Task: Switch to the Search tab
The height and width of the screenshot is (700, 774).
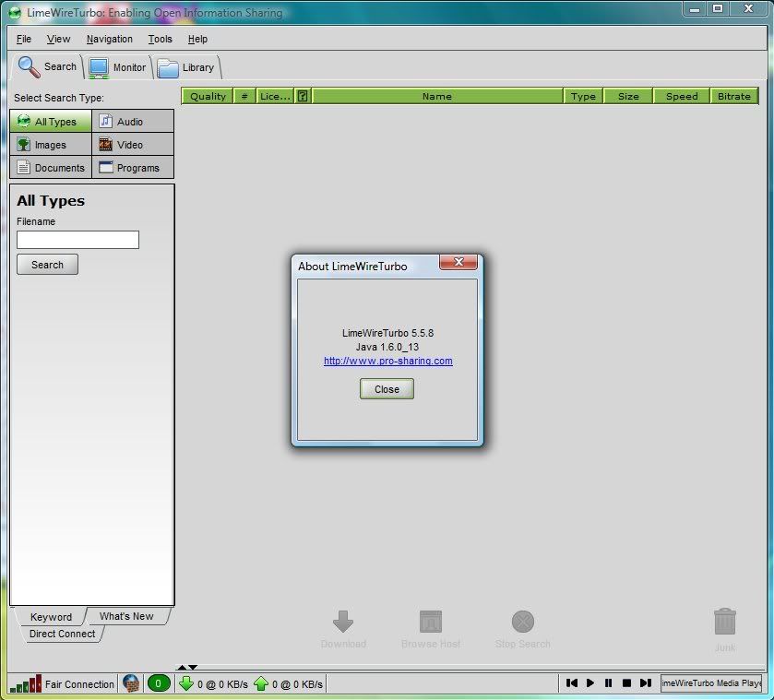Action: [47, 66]
